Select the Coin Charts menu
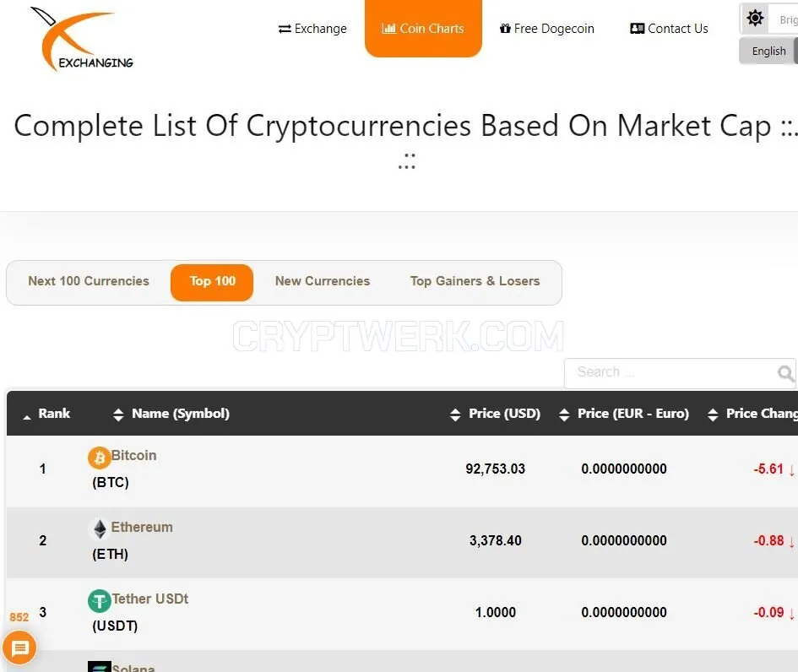This screenshot has height=672, width=798. [x=423, y=29]
